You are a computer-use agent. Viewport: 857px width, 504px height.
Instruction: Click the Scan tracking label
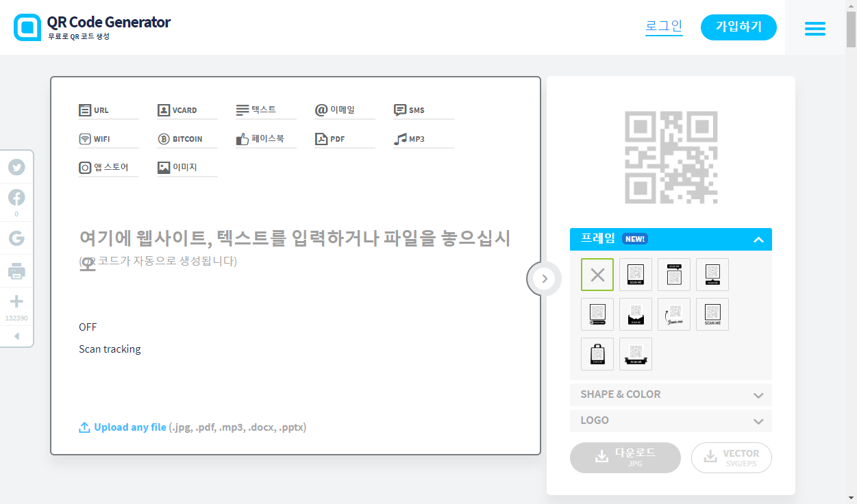(x=110, y=349)
